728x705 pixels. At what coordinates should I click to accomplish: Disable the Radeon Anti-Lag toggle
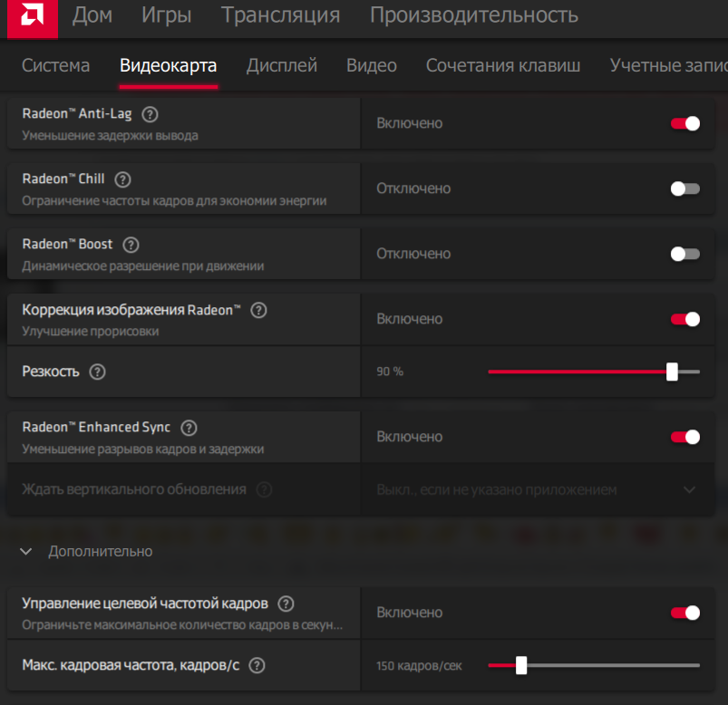[x=684, y=123]
